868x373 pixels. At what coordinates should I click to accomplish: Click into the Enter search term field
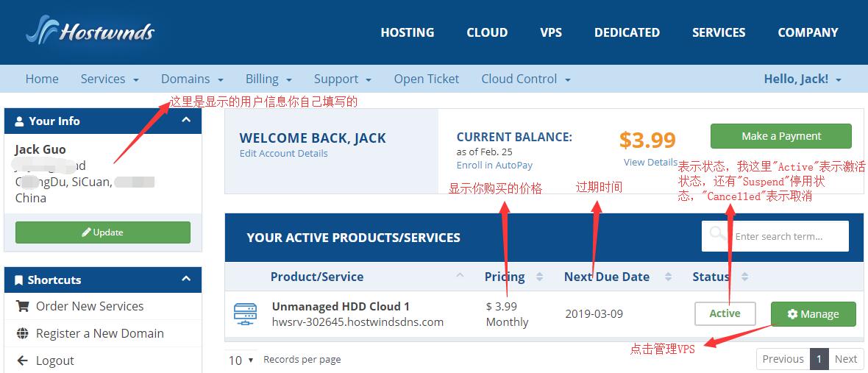pos(786,236)
